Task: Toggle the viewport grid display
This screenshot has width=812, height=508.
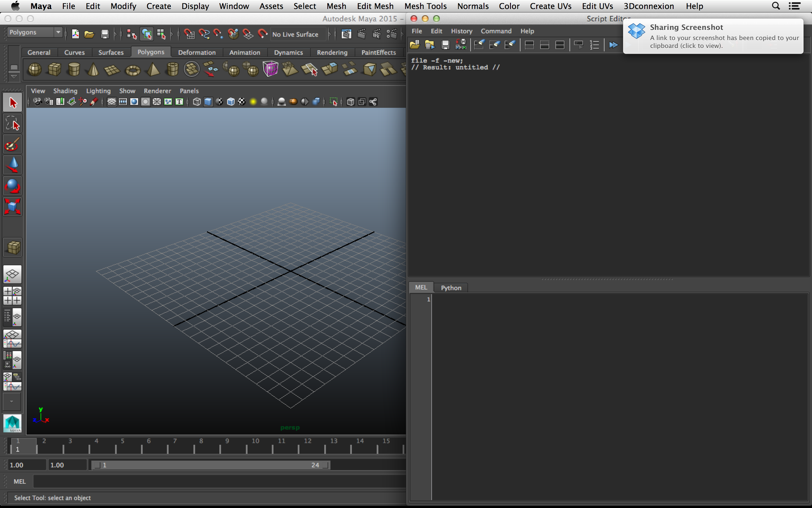Action: tap(111, 102)
